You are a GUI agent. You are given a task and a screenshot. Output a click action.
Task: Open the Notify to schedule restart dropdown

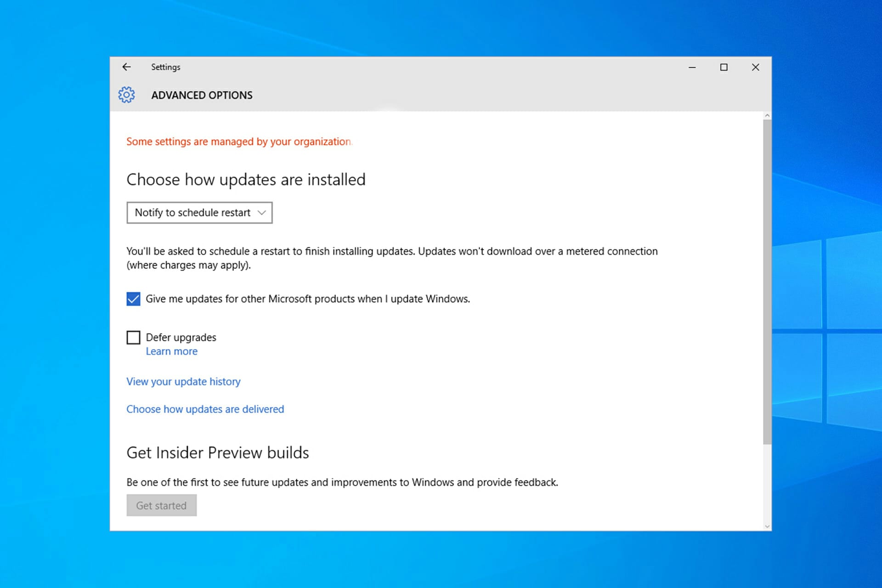click(x=199, y=213)
